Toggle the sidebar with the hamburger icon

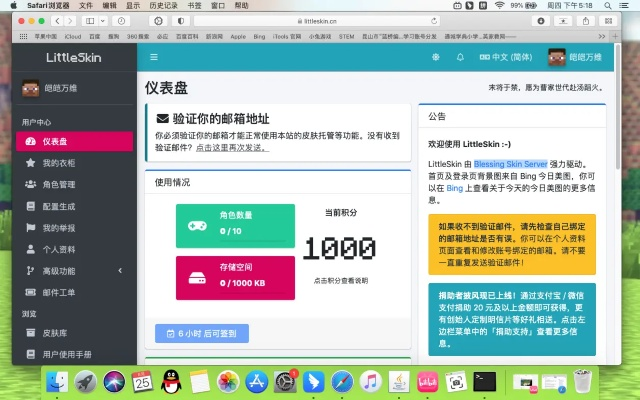click(153, 57)
